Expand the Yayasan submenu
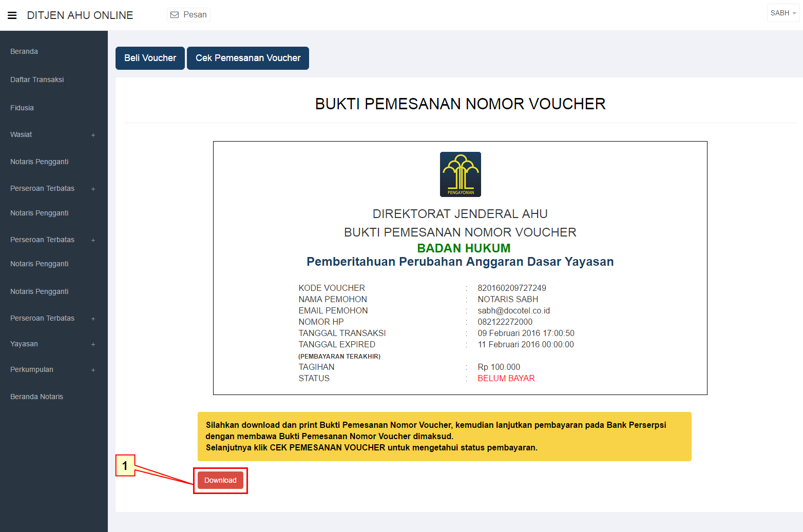 53,344
